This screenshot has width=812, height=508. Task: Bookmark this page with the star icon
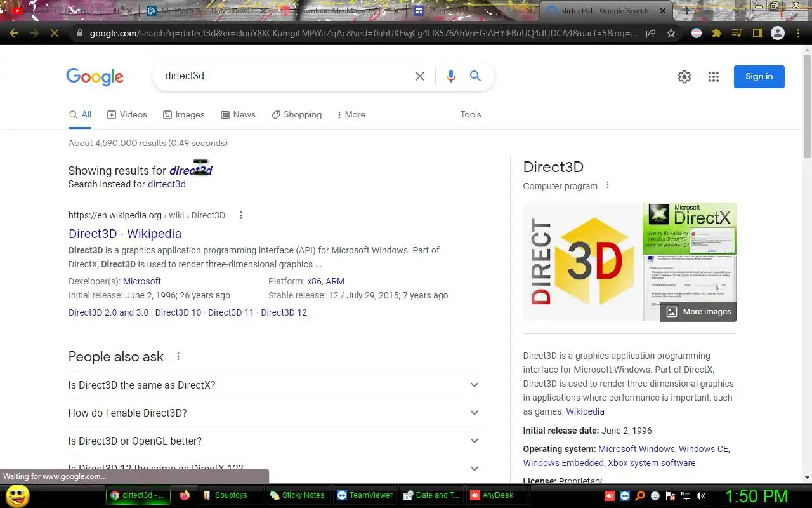click(x=671, y=34)
